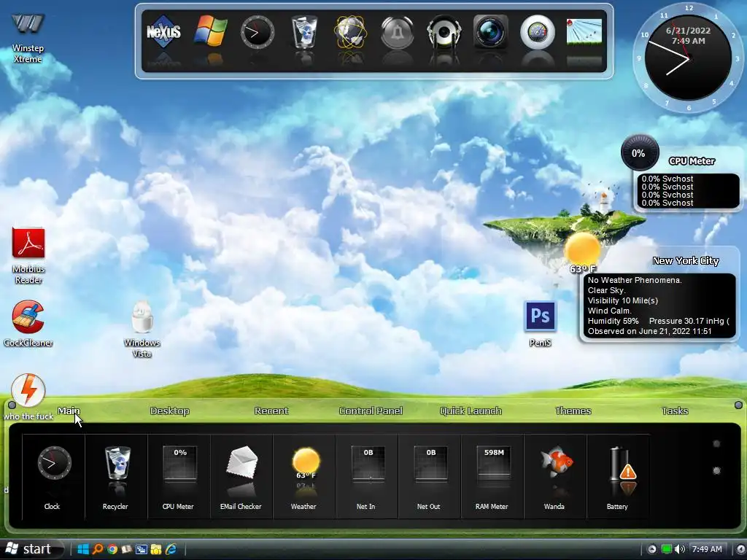Select the red C cleaner brush desktop icon
The width and height of the screenshot is (747, 560).
(28, 324)
